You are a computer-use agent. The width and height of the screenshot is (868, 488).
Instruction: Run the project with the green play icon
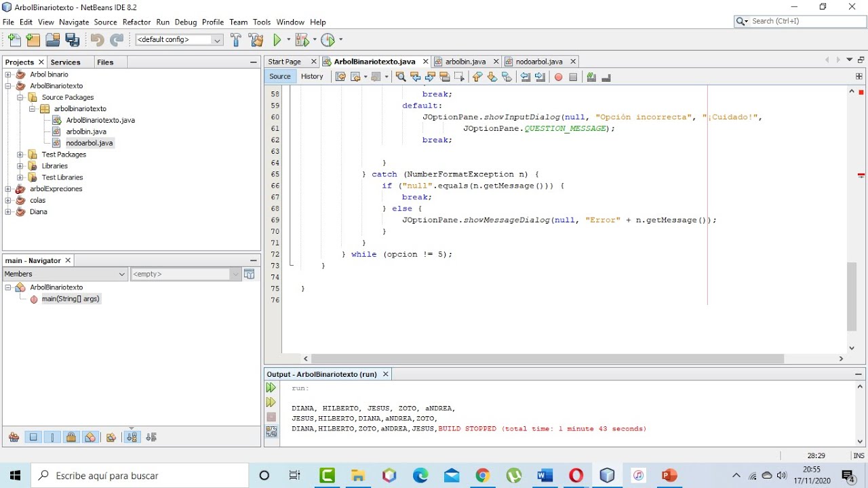[x=277, y=40]
